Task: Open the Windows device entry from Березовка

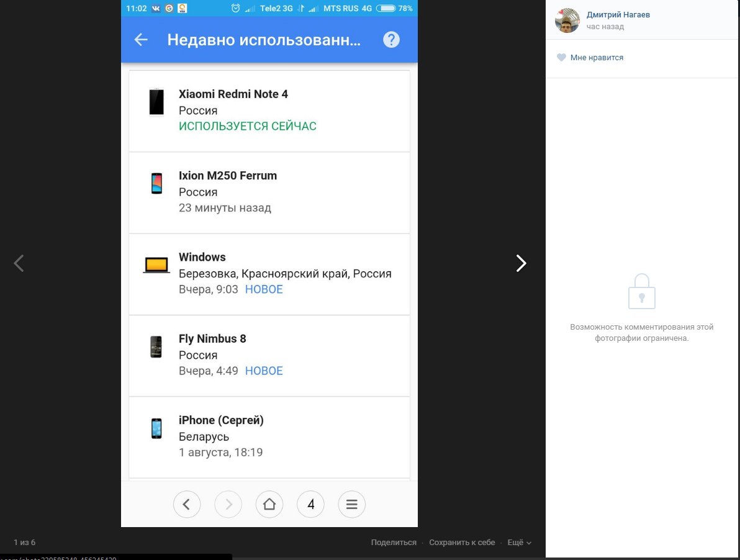Action: 269,274
